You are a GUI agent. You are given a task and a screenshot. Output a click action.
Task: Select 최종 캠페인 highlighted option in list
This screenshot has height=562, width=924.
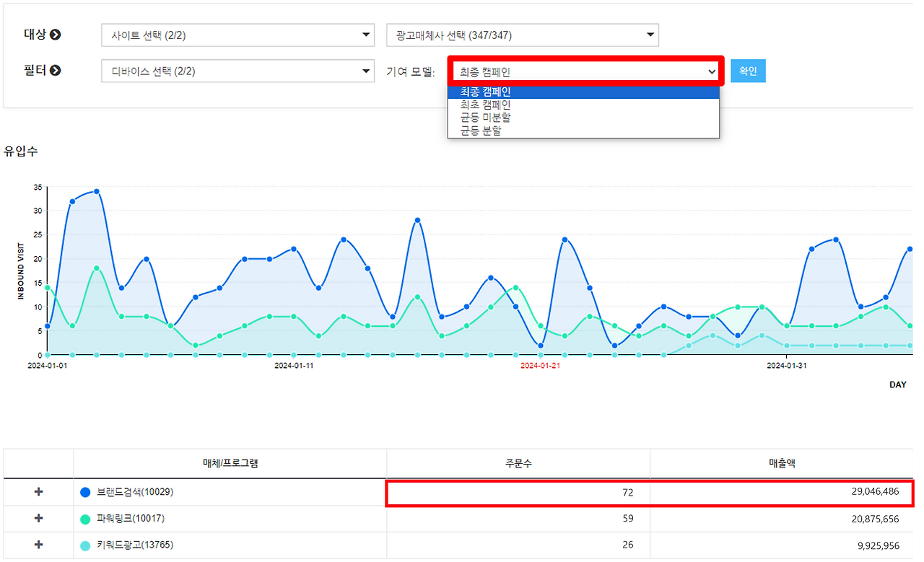[583, 92]
